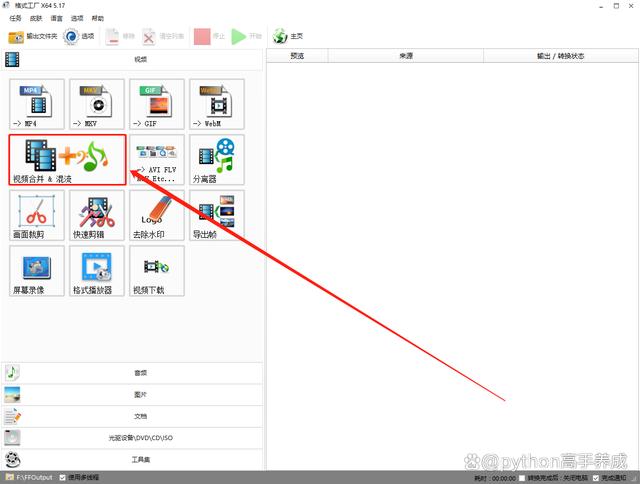Image resolution: width=640 pixels, height=484 pixels.
Task: Click the 选项 toolbar button
Action: click(80, 37)
